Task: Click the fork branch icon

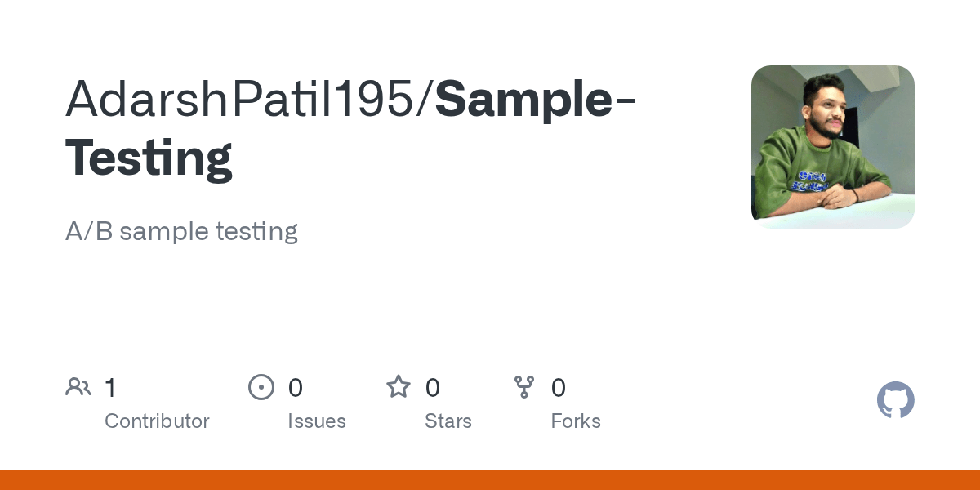Action: point(524,387)
